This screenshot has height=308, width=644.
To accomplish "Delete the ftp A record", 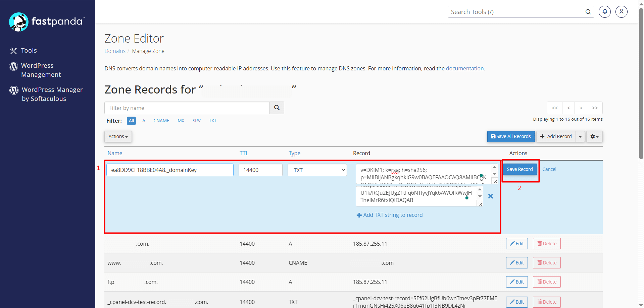I will tap(547, 282).
